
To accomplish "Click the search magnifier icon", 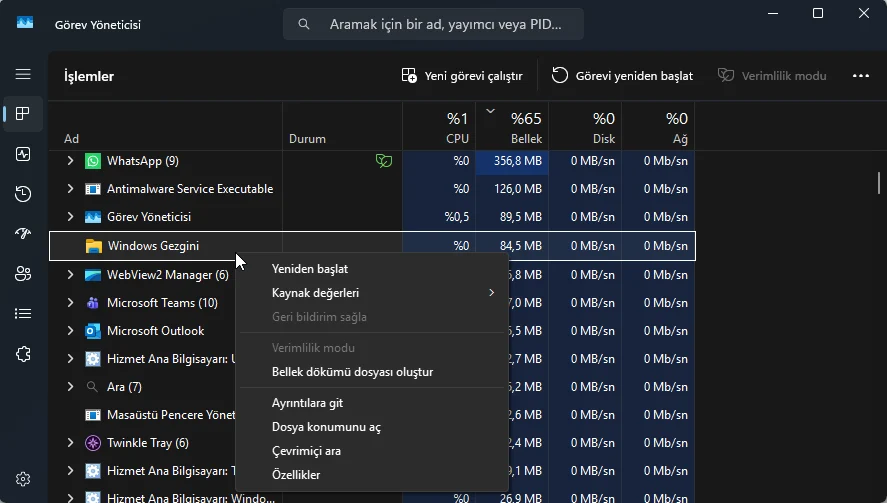I will (304, 24).
